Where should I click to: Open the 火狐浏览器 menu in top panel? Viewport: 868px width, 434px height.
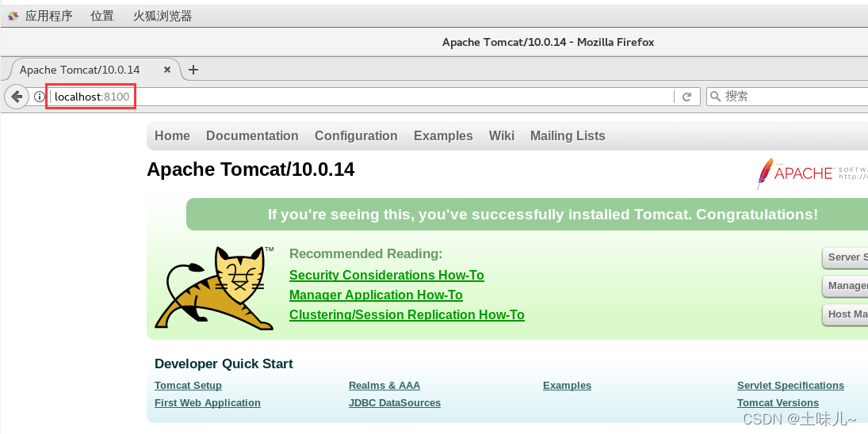[163, 16]
